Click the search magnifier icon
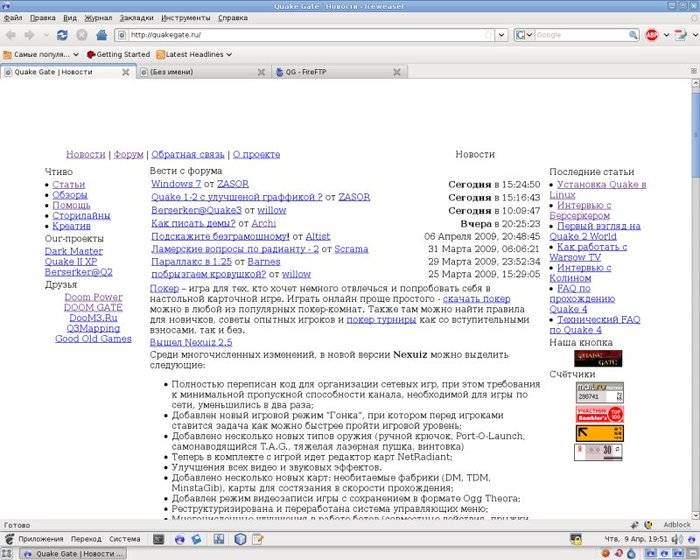The width and height of the screenshot is (700, 560). pyautogui.click(x=633, y=35)
